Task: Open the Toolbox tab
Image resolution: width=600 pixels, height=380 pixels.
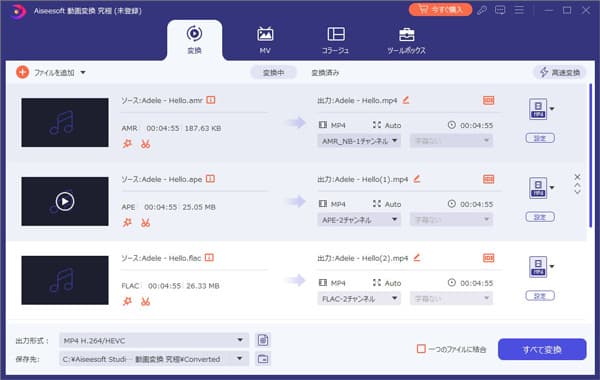Action: point(406,40)
